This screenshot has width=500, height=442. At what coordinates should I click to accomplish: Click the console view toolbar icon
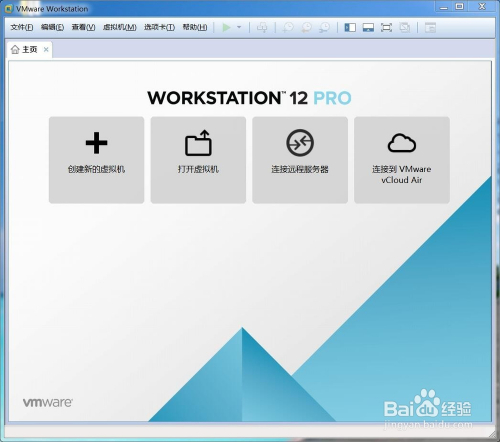430,27
